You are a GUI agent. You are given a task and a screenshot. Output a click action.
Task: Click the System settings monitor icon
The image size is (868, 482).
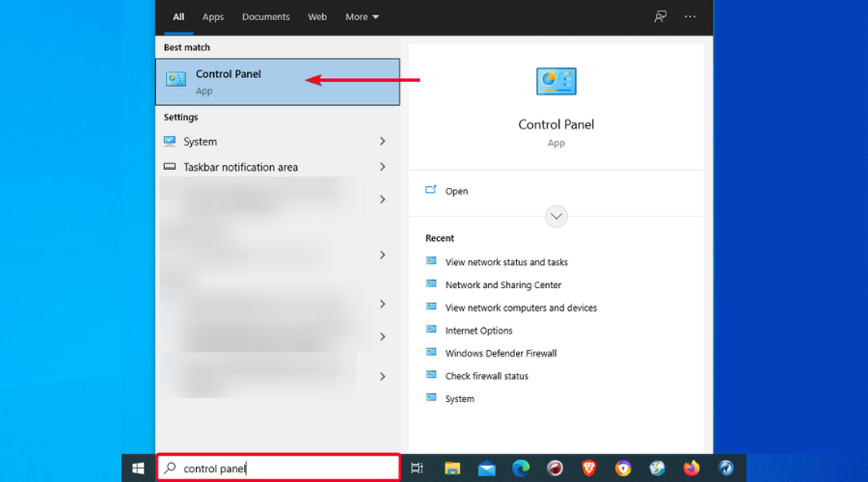point(170,141)
